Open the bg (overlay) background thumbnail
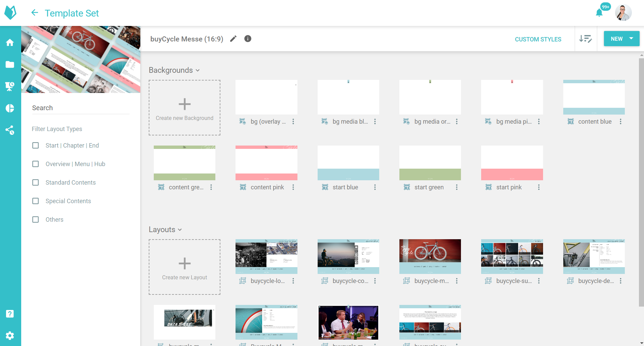Image resolution: width=644 pixels, height=346 pixels. pos(266,97)
